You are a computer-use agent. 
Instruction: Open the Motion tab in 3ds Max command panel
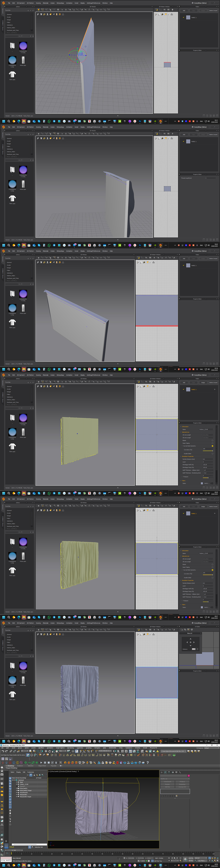pyautogui.click(x=173, y=772)
